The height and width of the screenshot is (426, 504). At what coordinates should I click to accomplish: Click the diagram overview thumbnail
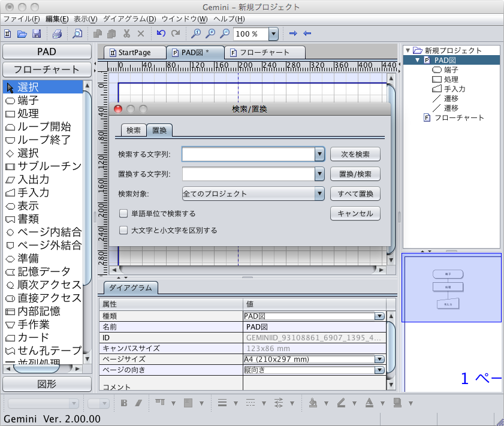point(451,288)
